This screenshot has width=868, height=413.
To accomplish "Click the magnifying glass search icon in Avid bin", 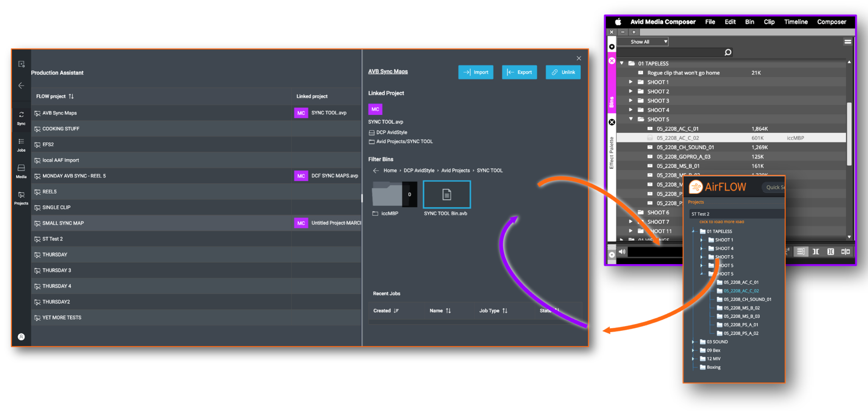I will pos(728,52).
